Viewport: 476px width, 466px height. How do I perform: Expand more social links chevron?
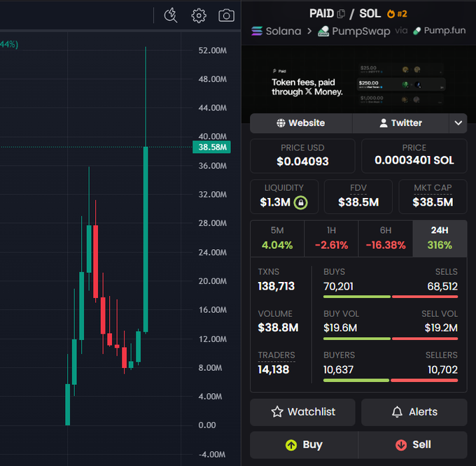tap(458, 123)
